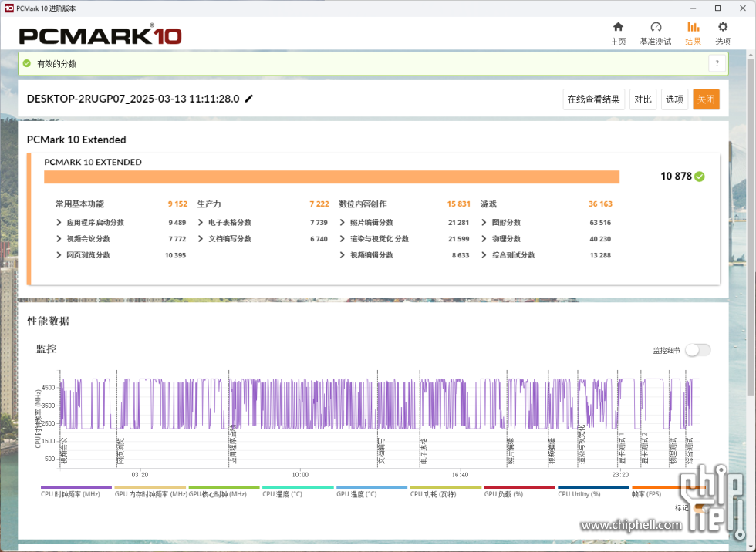This screenshot has height=552, width=756.
Task: Click the 有效的分数 banner text
Action: (x=57, y=63)
